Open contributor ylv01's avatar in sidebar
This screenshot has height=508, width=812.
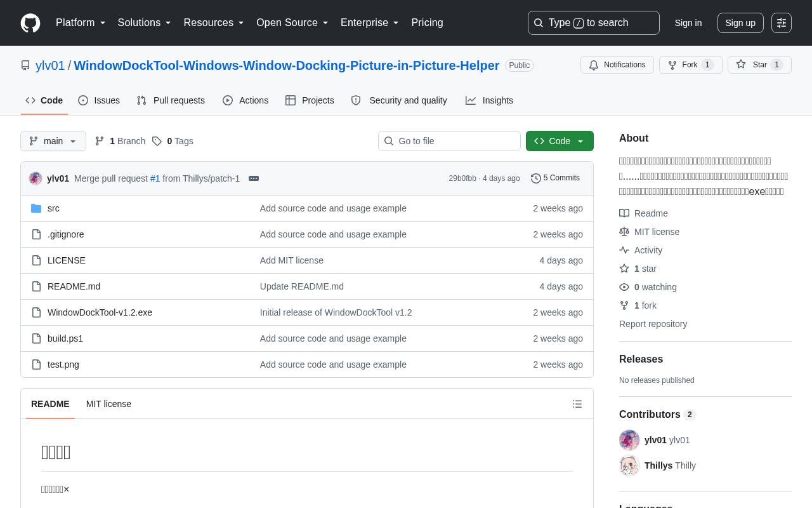tap(629, 440)
